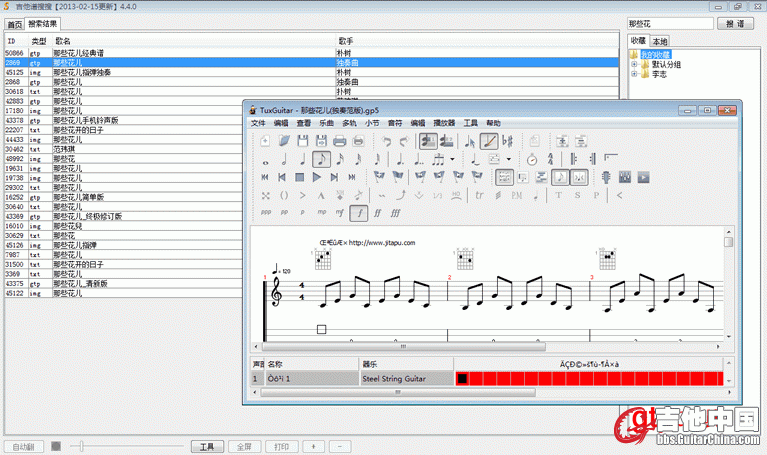Select the half note duration
This screenshot has height=455, width=767.
(x=284, y=159)
